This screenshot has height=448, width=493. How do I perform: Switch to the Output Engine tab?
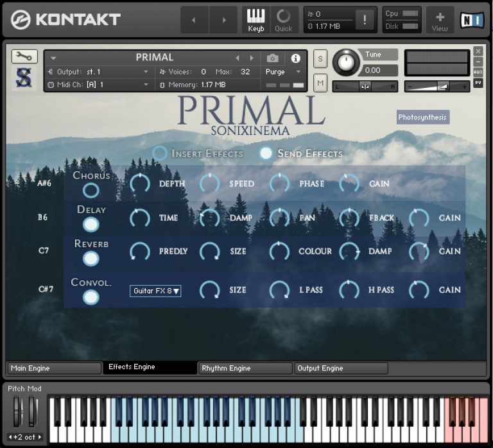pos(341,368)
